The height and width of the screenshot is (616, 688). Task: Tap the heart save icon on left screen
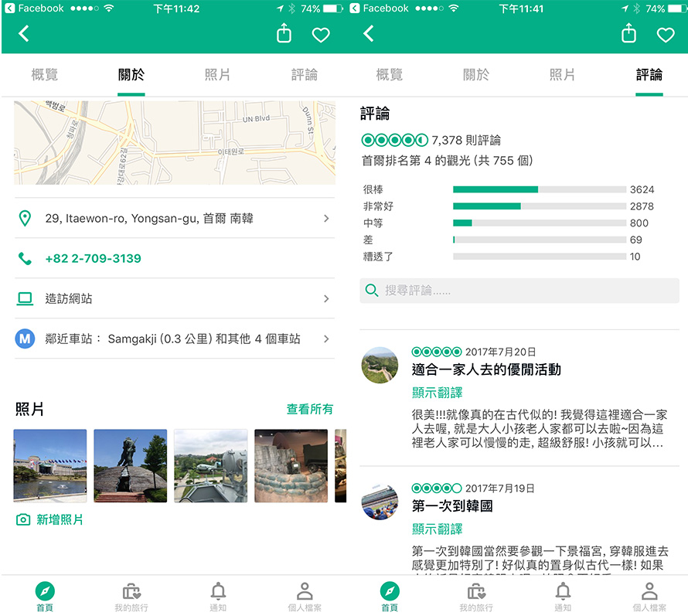[321, 35]
